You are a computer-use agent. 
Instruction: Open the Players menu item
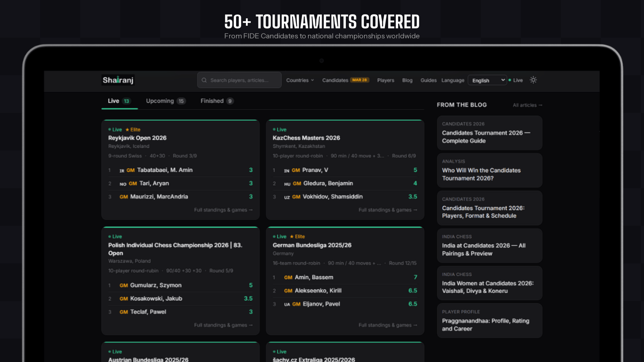click(385, 80)
